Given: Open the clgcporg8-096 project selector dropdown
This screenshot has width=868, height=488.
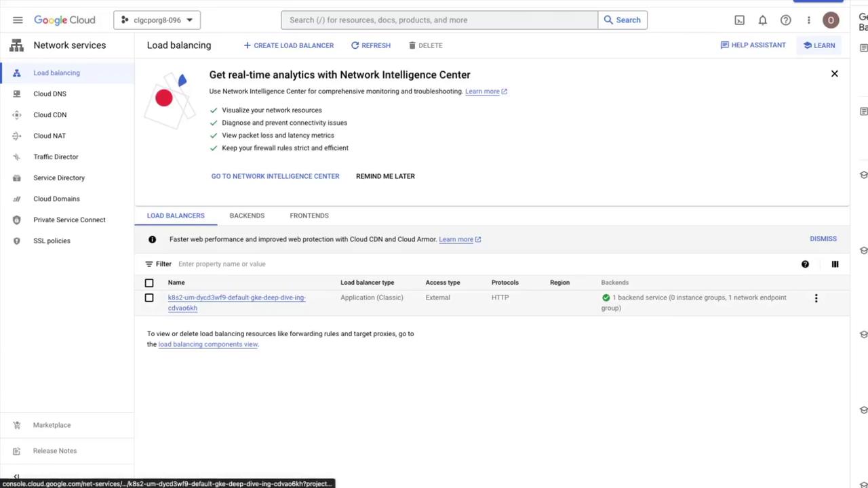Looking at the screenshot, I should (x=156, y=20).
